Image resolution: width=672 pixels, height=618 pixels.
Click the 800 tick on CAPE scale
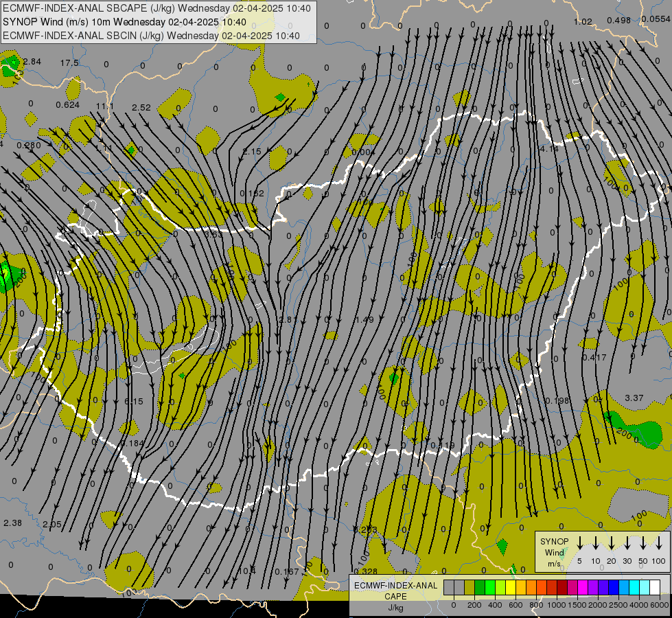click(536, 605)
